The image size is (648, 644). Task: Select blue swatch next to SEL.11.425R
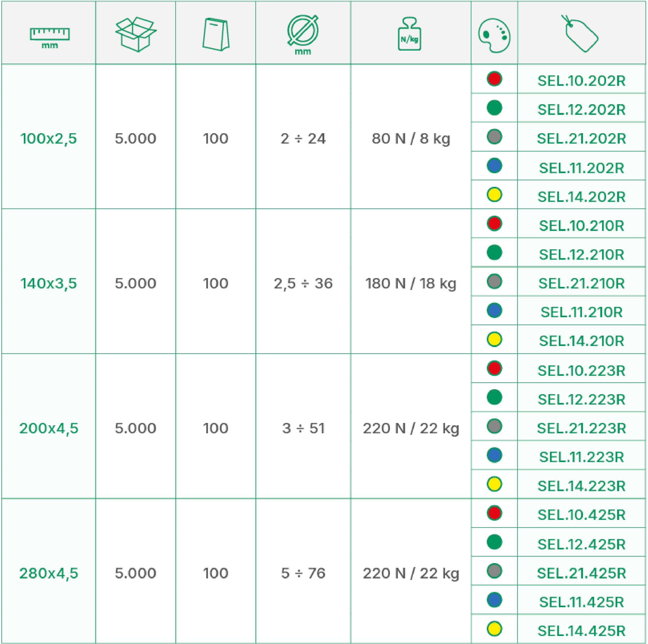pyautogui.click(x=494, y=600)
